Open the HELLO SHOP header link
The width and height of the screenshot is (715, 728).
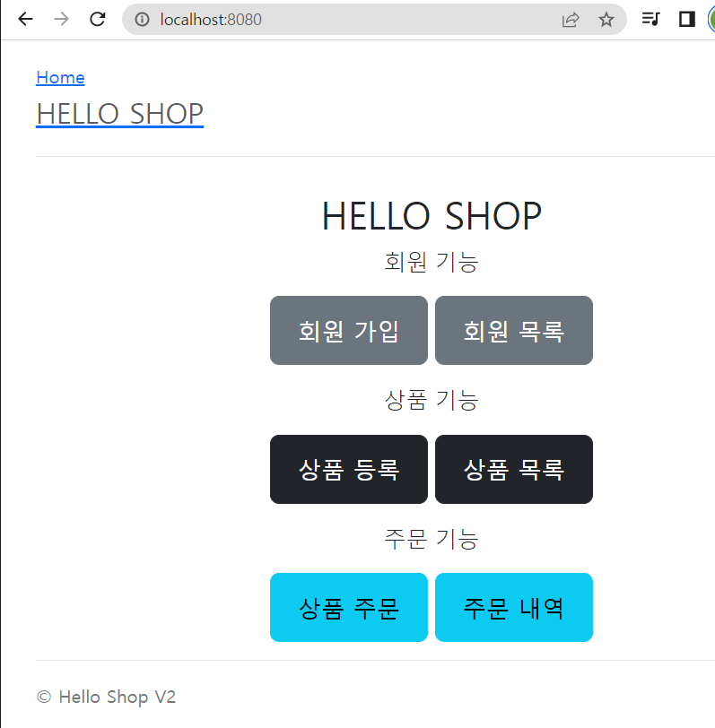point(120,114)
